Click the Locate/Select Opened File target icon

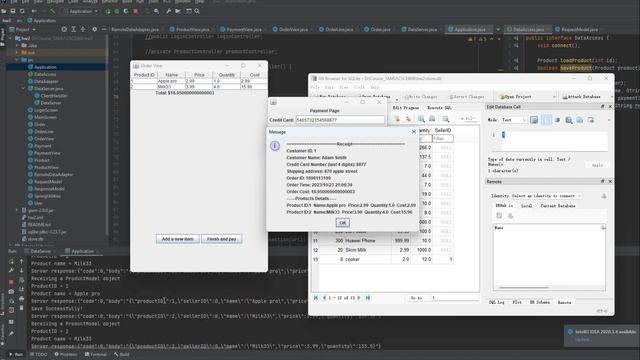64,29
